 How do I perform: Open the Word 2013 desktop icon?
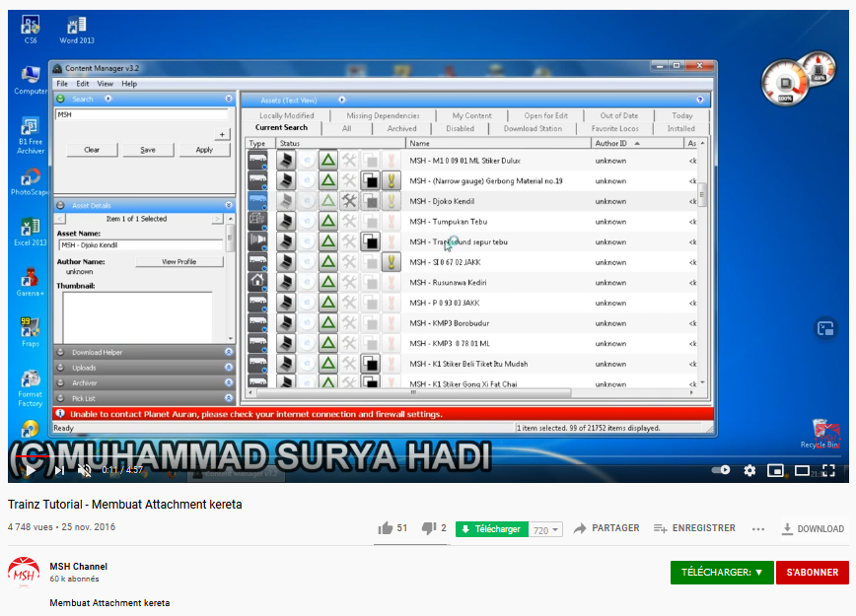(77, 30)
